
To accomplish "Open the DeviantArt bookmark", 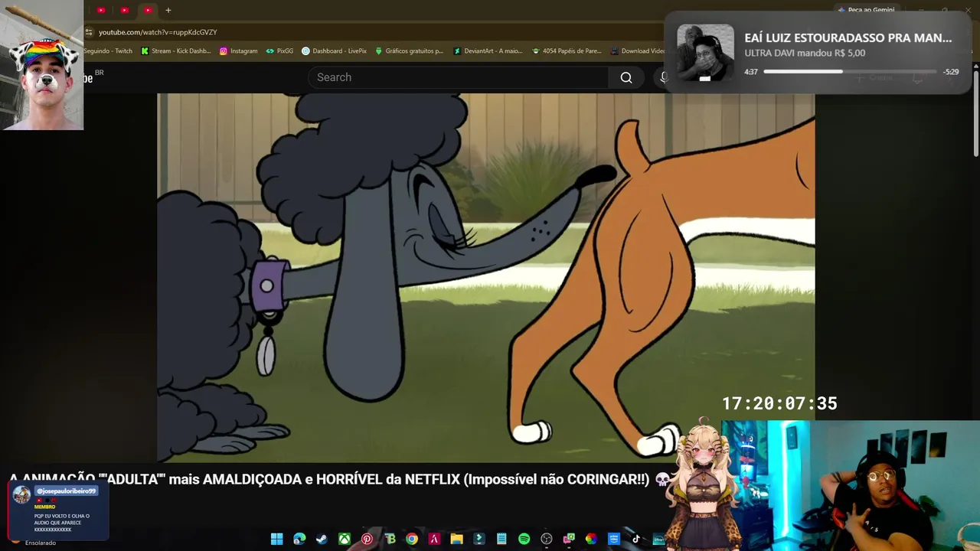I will click(x=487, y=51).
